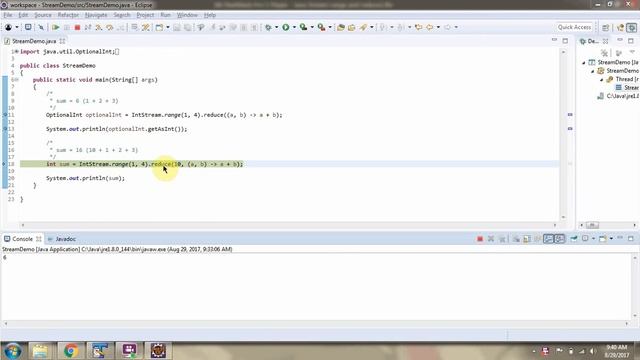
Task: Open the Source menu
Action: tap(43, 15)
